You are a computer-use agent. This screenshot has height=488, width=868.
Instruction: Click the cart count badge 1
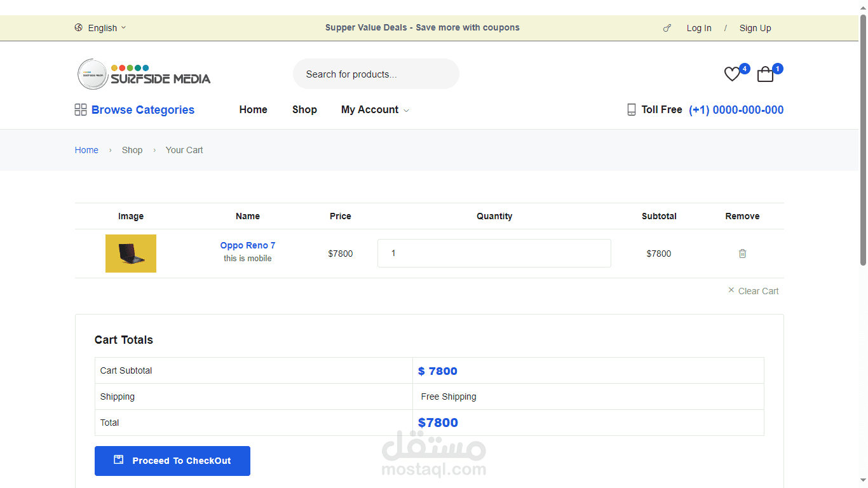click(x=778, y=69)
